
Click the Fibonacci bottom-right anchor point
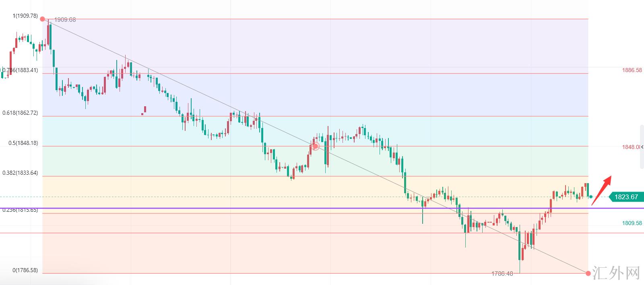click(588, 273)
